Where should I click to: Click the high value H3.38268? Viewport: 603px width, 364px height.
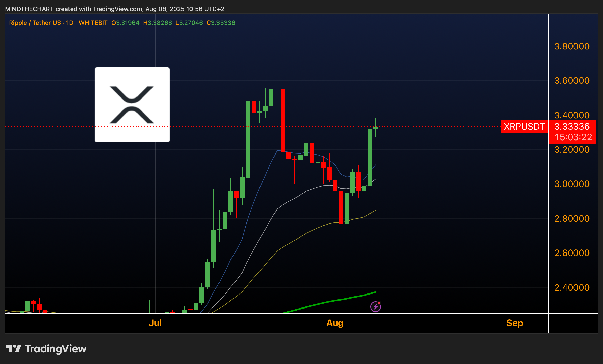coord(157,23)
